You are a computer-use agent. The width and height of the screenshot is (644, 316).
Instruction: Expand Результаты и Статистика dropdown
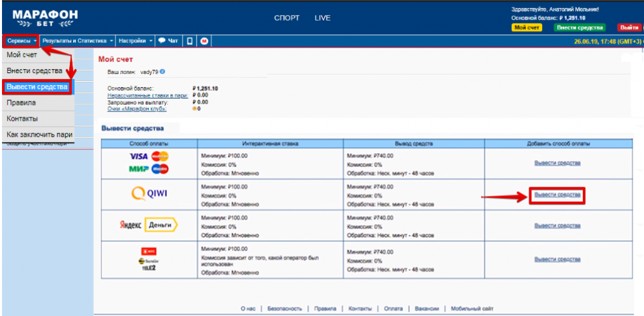tap(78, 41)
